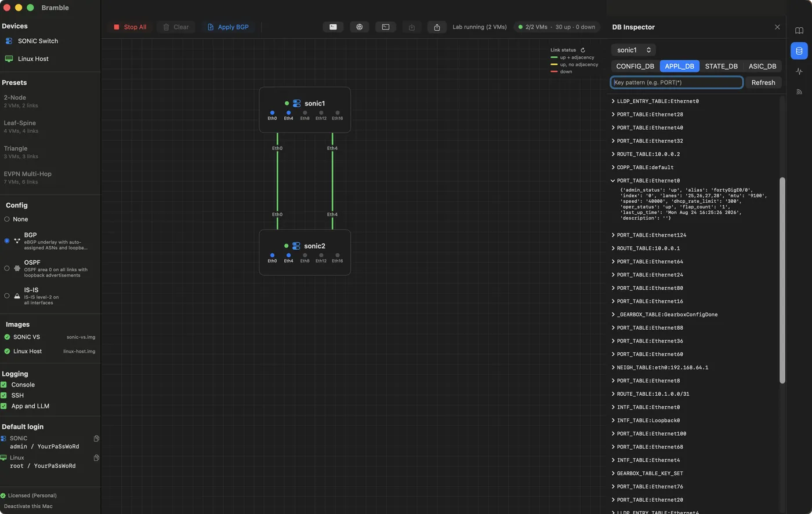Open the filled terminal console toolbar icon

333,27
